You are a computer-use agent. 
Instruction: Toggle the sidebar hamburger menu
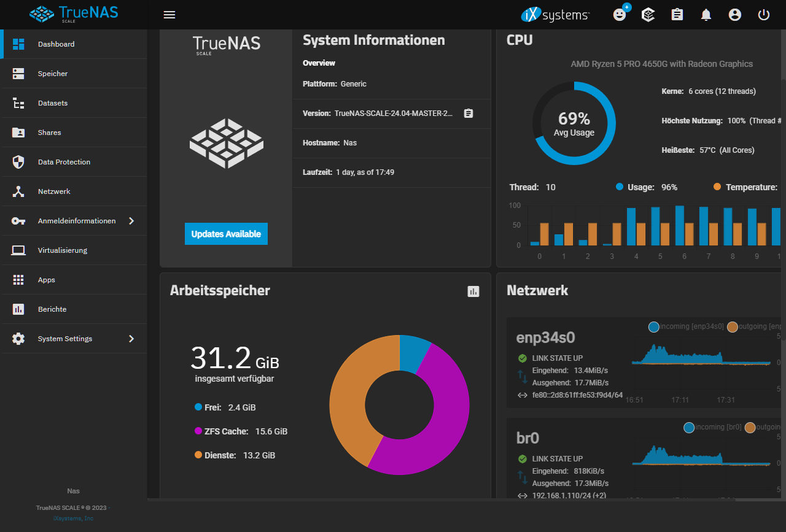[x=169, y=15]
